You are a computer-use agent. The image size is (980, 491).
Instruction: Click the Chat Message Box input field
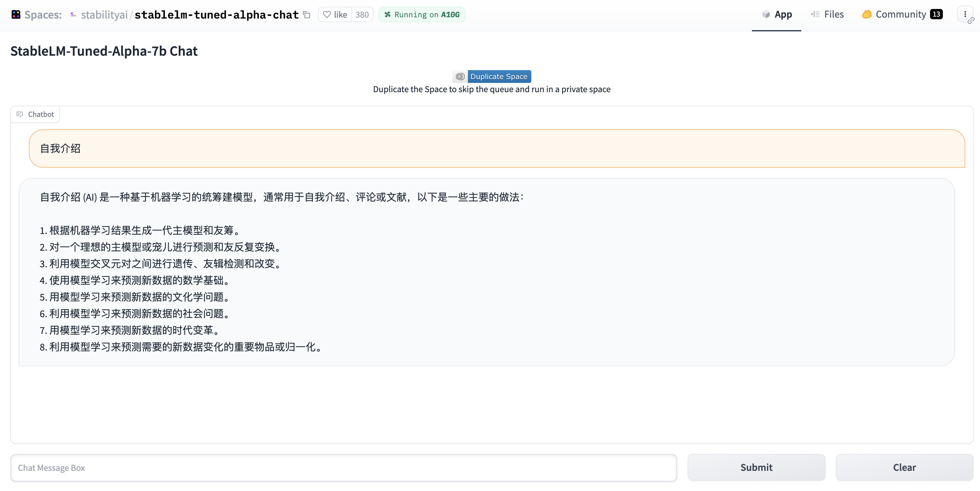(343, 467)
